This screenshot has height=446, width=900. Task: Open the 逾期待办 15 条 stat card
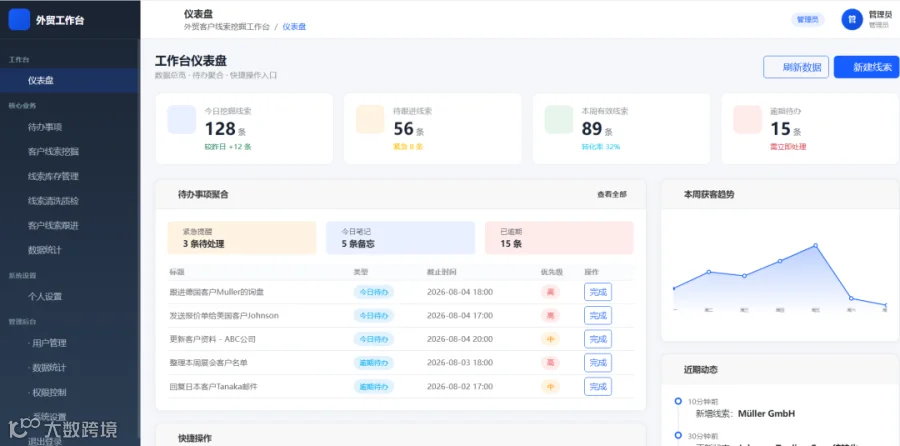(x=810, y=129)
